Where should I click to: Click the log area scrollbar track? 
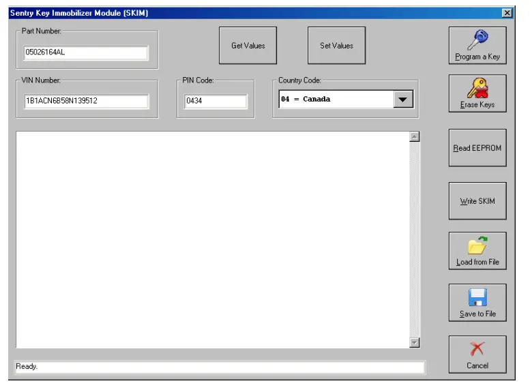tap(414, 239)
